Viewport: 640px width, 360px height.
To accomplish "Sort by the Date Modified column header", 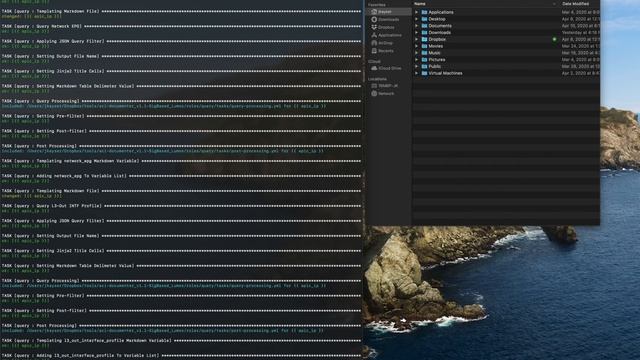I will [576, 4].
